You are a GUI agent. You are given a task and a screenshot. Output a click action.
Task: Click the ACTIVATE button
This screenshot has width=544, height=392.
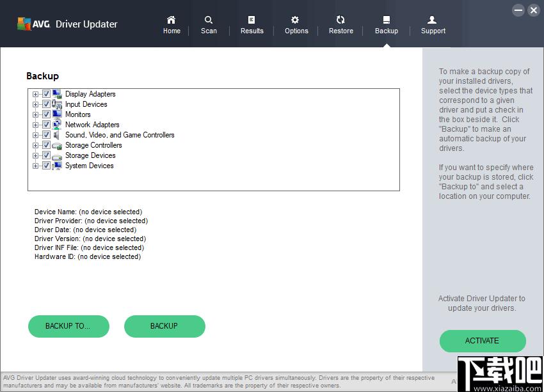coord(483,341)
